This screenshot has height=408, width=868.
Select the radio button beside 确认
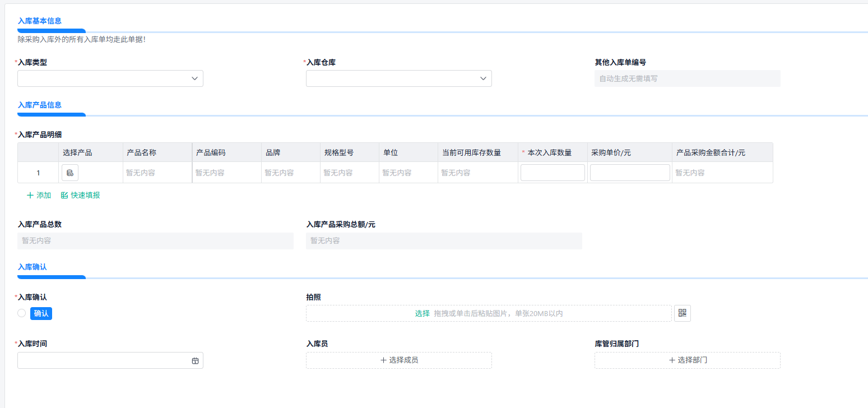[21, 313]
